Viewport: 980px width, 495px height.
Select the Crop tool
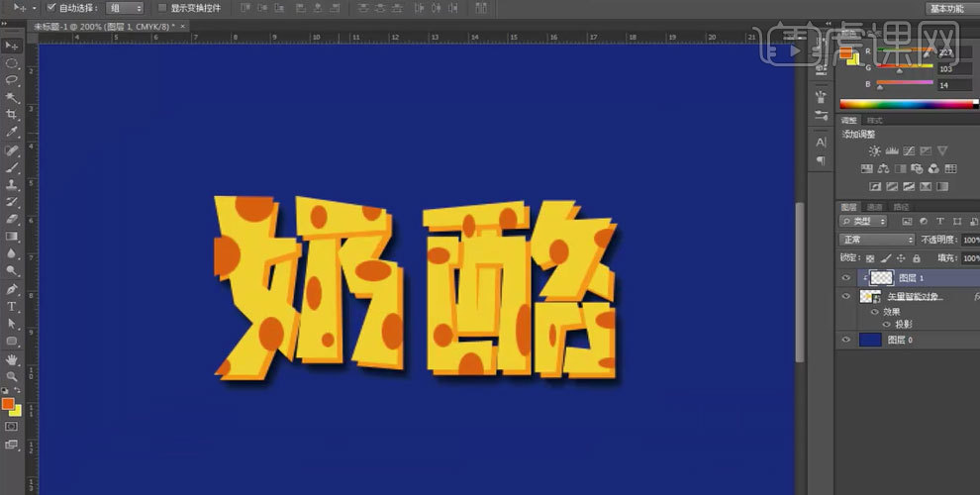coord(12,115)
